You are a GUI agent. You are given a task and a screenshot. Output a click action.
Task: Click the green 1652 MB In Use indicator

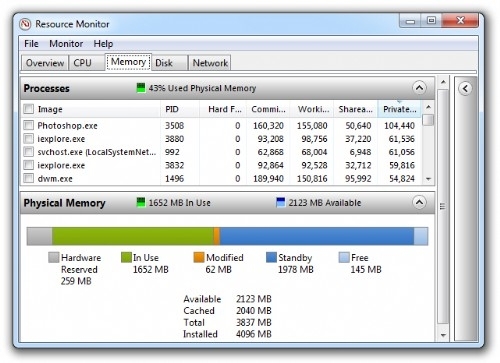tap(141, 202)
